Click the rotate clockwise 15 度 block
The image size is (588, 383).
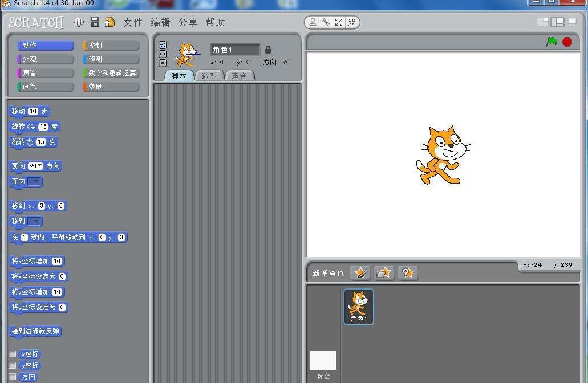click(x=34, y=127)
